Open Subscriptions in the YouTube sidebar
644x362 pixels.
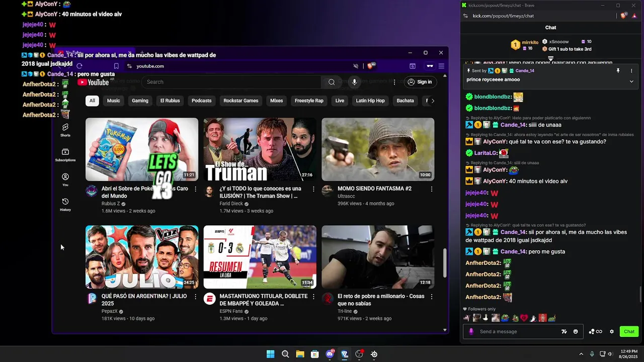65,155
